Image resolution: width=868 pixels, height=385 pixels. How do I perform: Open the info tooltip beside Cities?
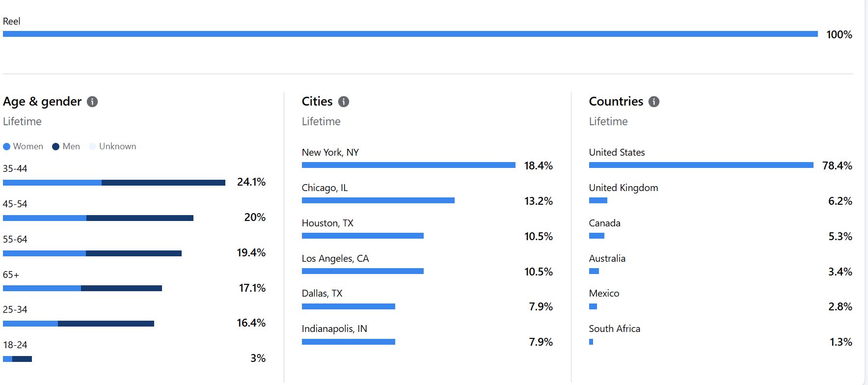pyautogui.click(x=344, y=102)
